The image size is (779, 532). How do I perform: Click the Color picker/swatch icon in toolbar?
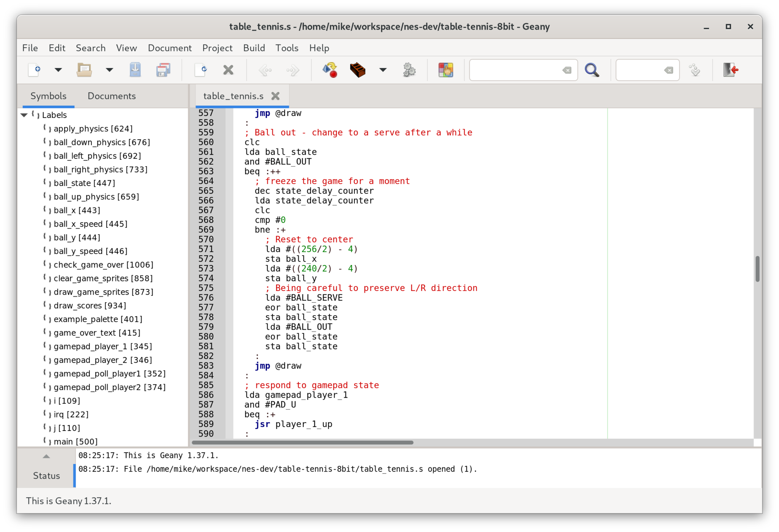(446, 70)
